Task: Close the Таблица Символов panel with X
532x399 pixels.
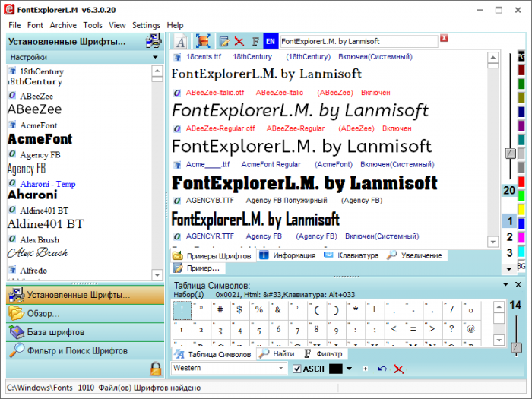Action: click(518, 285)
